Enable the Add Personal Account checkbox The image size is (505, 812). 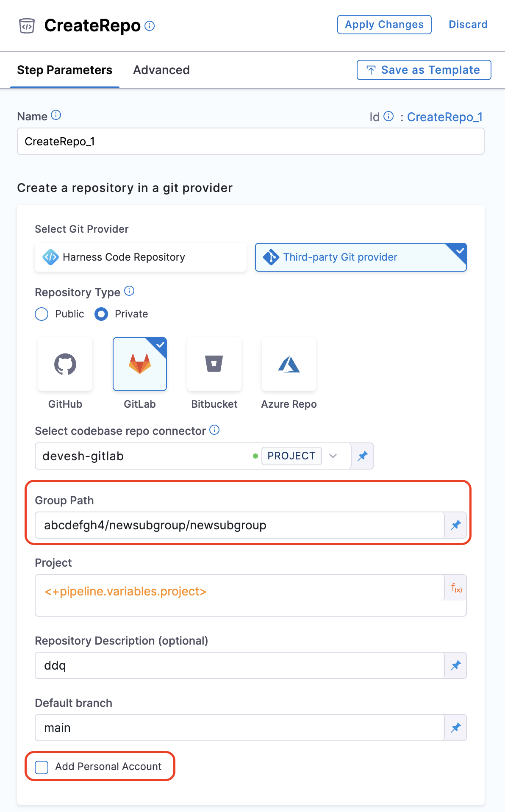click(x=42, y=767)
